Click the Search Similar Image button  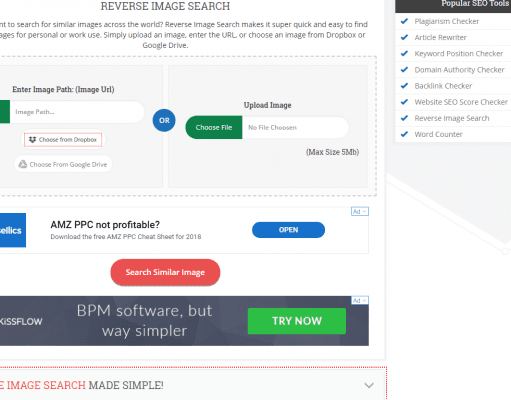165,272
